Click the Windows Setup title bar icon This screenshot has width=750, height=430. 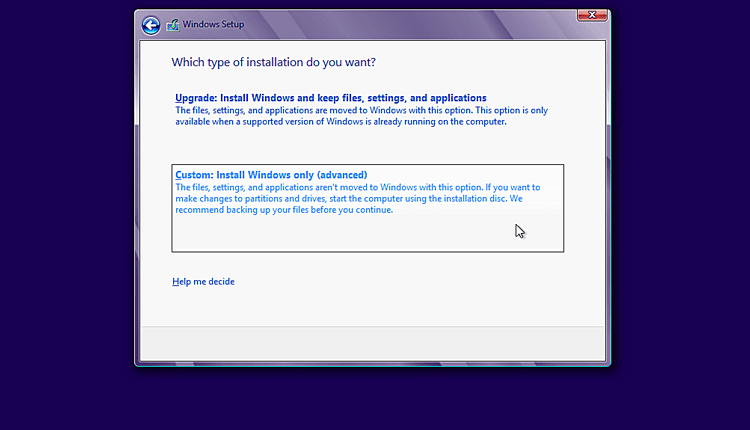click(173, 25)
